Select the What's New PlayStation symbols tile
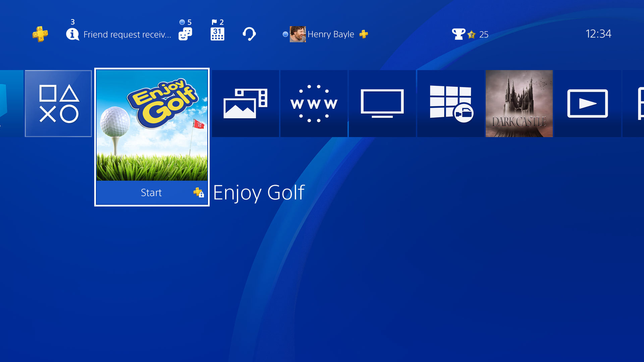Viewport: 644px width, 362px height. point(58,103)
